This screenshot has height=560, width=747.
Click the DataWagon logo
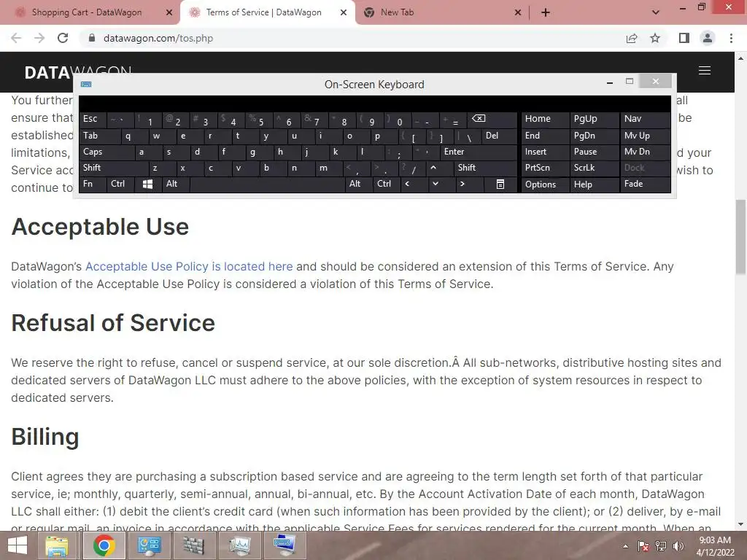[x=77, y=72]
